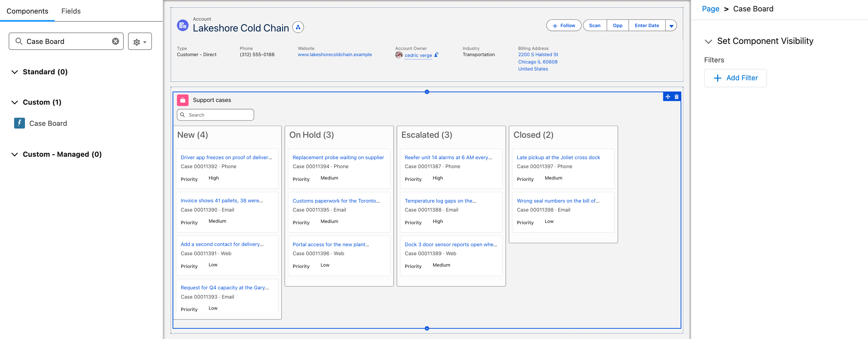Viewport: 868px width, 339px height.
Task: Select the Case Board lightning component icon
Action: click(x=20, y=123)
